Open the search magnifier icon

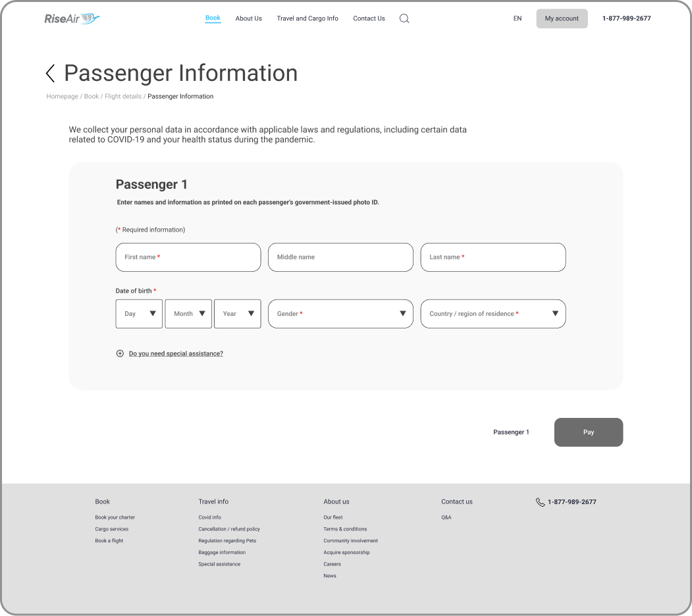[404, 18]
